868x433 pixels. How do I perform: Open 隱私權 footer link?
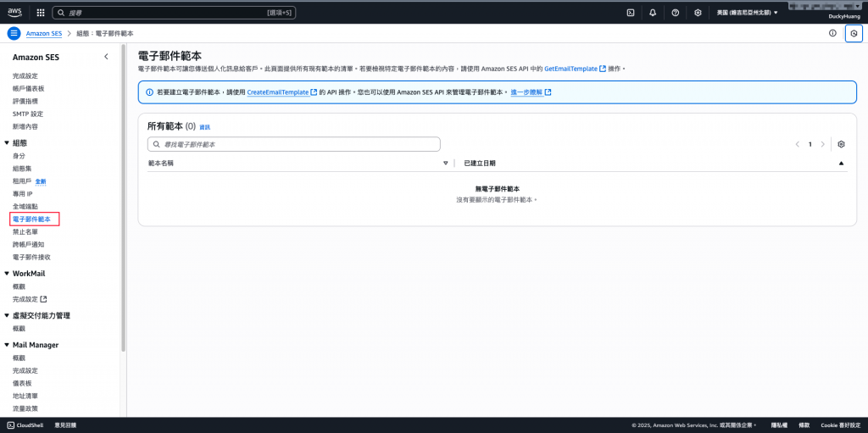tap(780, 425)
